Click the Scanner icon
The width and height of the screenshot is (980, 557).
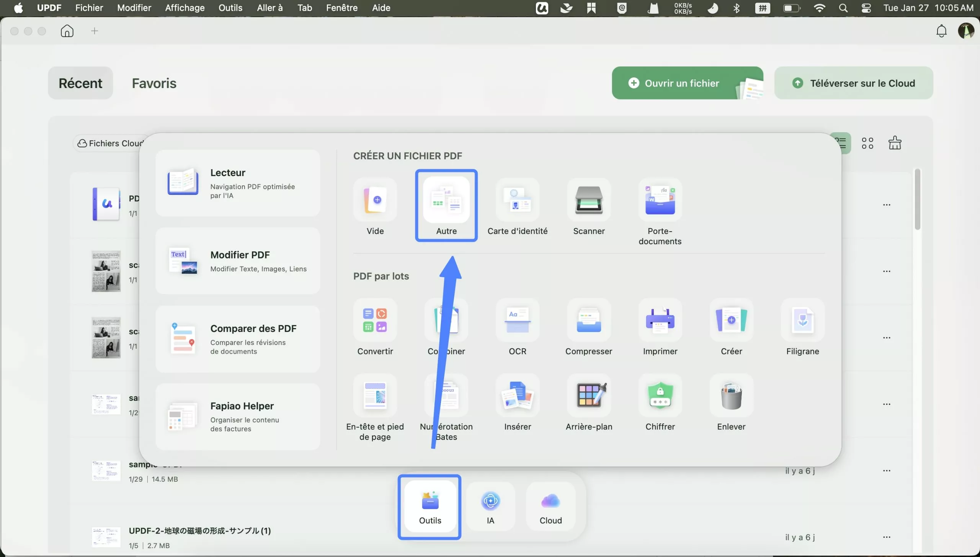[x=589, y=201]
